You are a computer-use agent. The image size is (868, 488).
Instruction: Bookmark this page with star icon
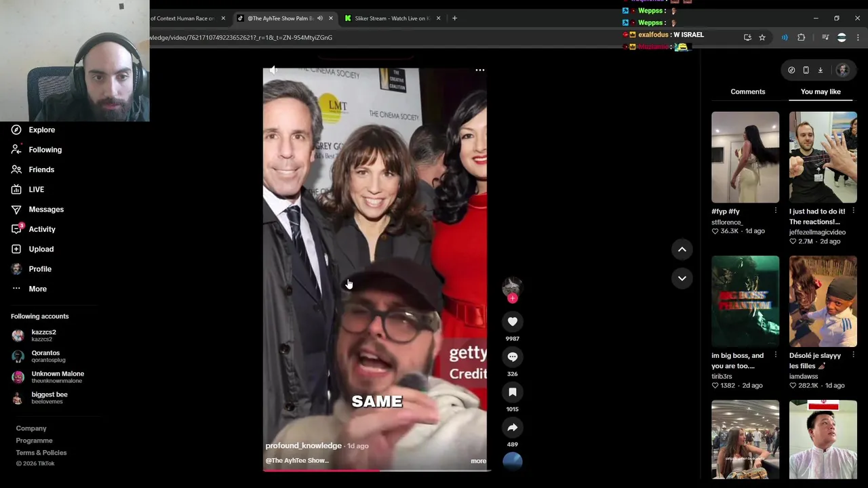(762, 38)
